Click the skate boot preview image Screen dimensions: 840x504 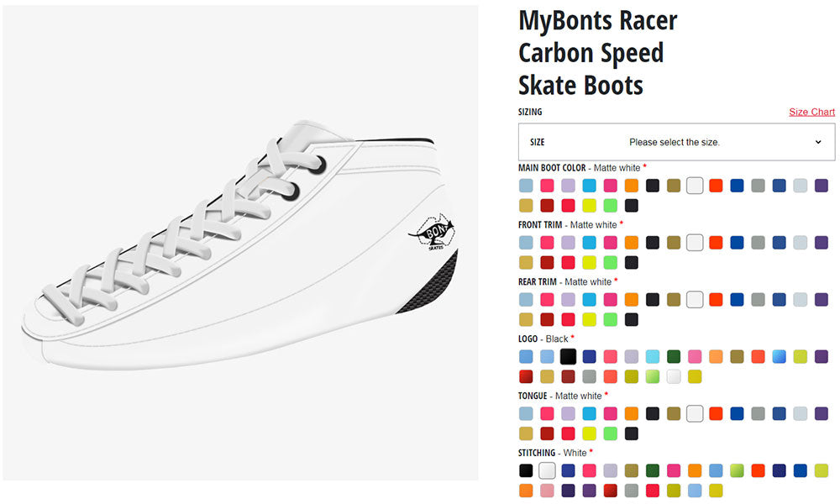[x=239, y=244]
